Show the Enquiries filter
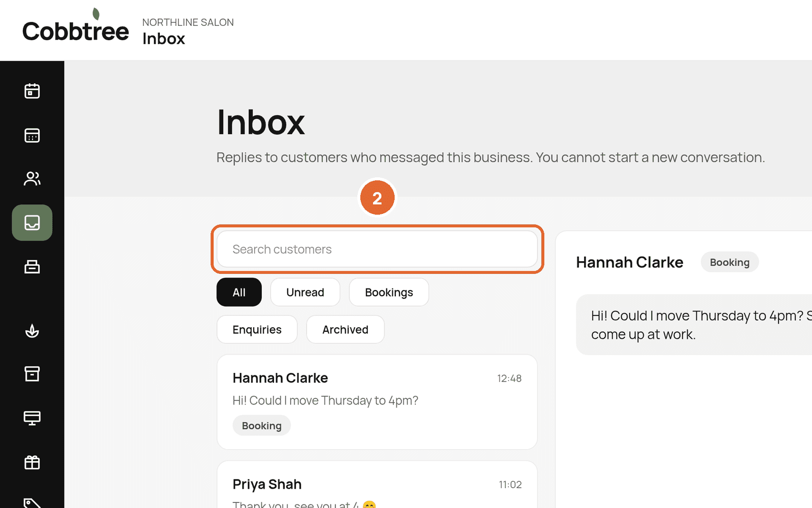The image size is (812, 508). [257, 330]
